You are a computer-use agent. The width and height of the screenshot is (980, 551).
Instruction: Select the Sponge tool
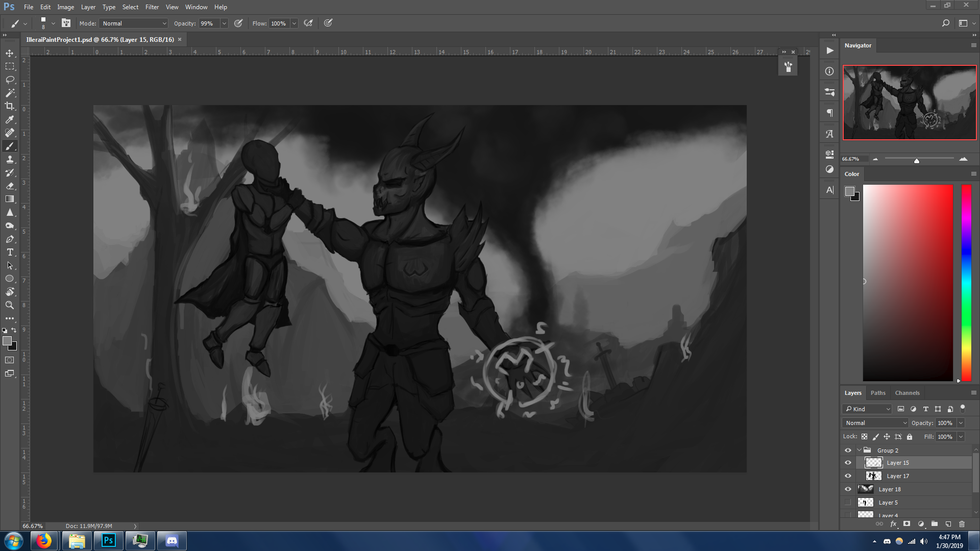10,226
